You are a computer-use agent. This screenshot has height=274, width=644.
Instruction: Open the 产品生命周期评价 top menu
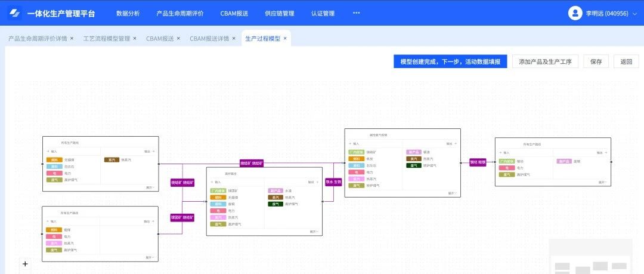click(180, 13)
